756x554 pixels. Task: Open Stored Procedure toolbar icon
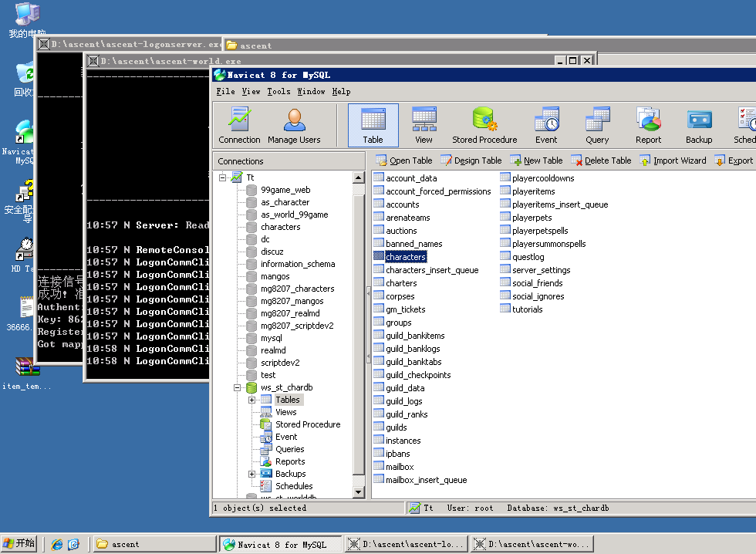(484, 125)
